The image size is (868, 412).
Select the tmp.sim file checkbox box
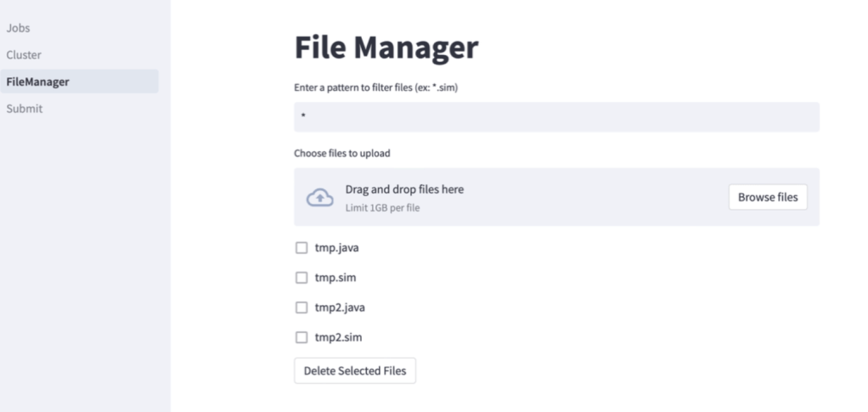tap(301, 278)
